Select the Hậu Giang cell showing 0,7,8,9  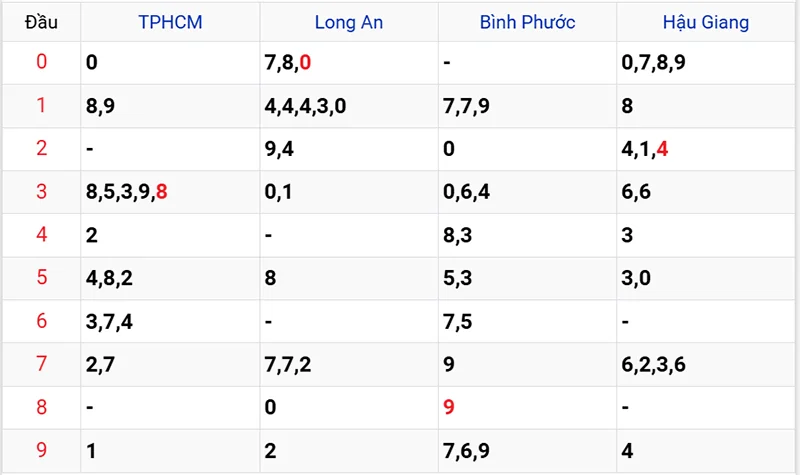pyautogui.click(x=652, y=63)
